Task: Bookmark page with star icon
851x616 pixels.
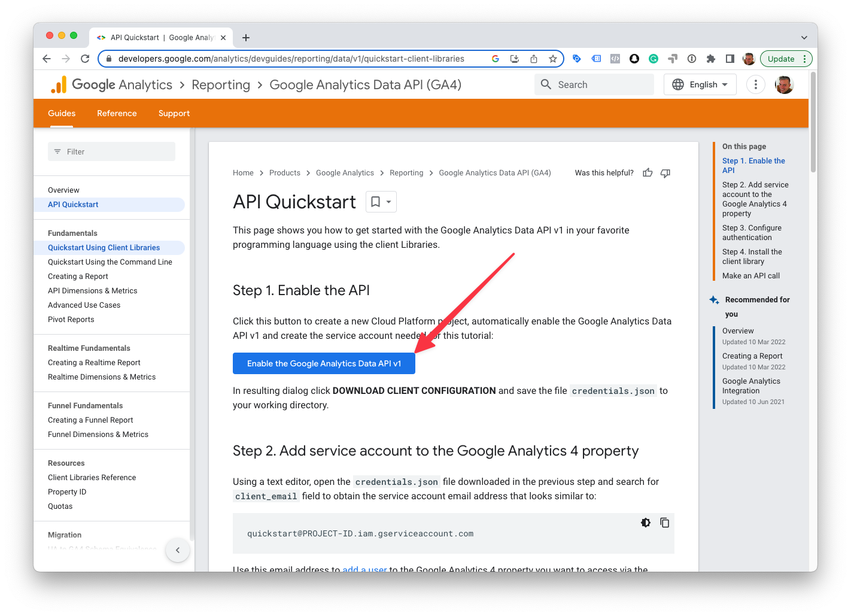Action: (x=553, y=59)
